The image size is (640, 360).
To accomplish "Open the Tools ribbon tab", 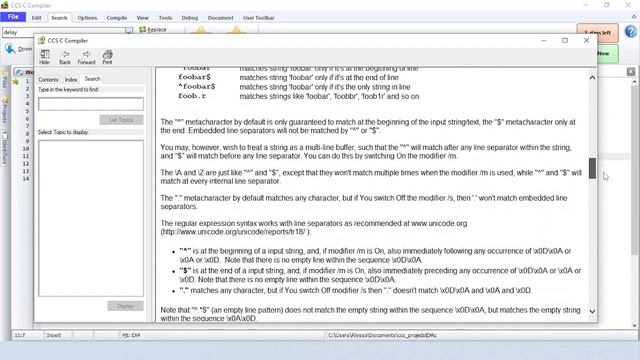I will point(165,18).
